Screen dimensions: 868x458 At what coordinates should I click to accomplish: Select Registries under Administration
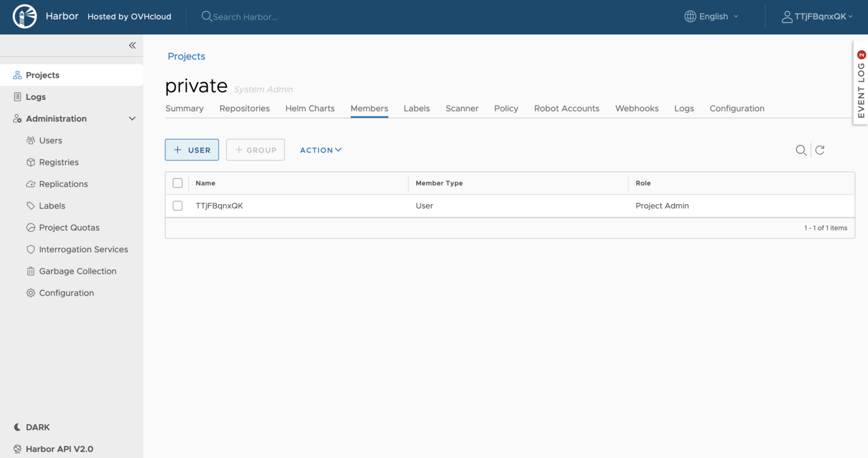pos(58,162)
